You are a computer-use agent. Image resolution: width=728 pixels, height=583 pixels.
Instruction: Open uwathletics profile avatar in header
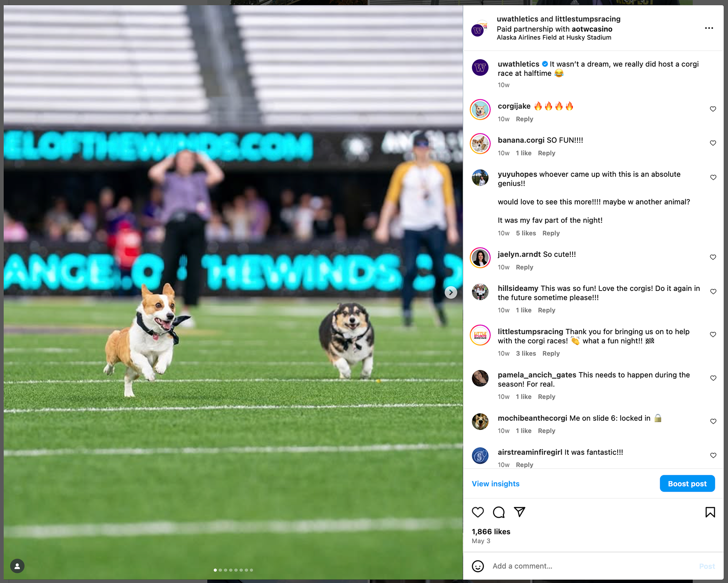click(x=479, y=29)
